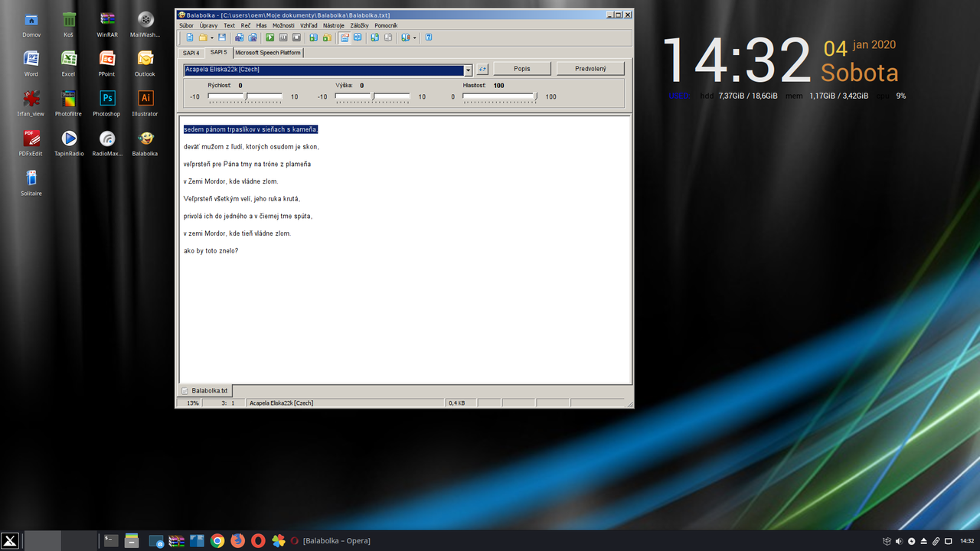
Task: Open the Irfan_view desktop icon
Action: 31,103
